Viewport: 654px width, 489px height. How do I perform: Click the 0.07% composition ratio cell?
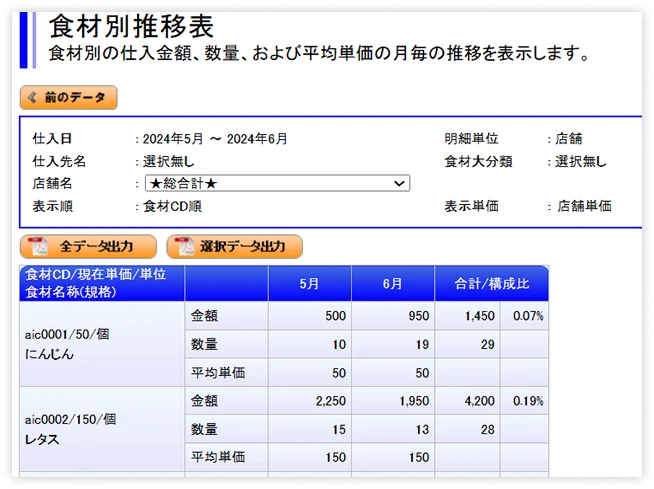pyautogui.click(x=524, y=316)
